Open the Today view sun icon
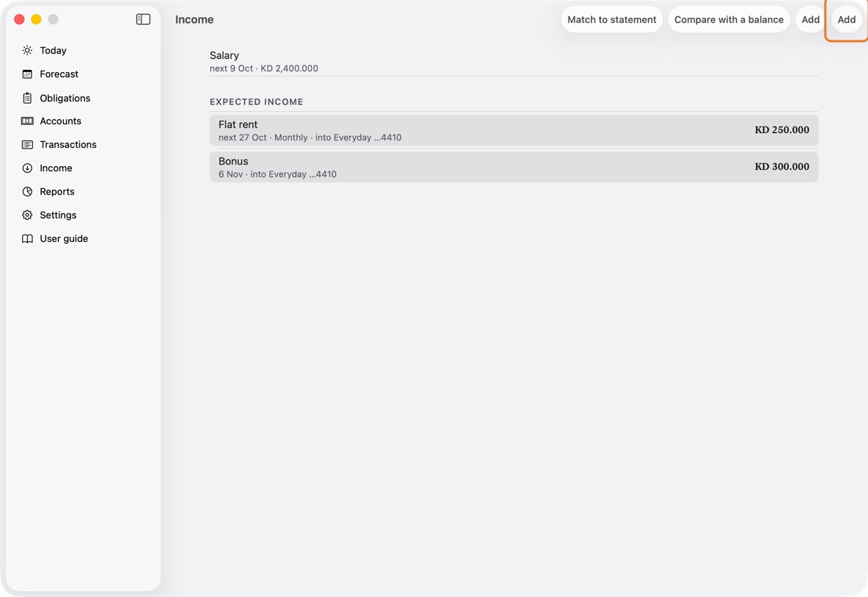868x597 pixels. coord(27,50)
